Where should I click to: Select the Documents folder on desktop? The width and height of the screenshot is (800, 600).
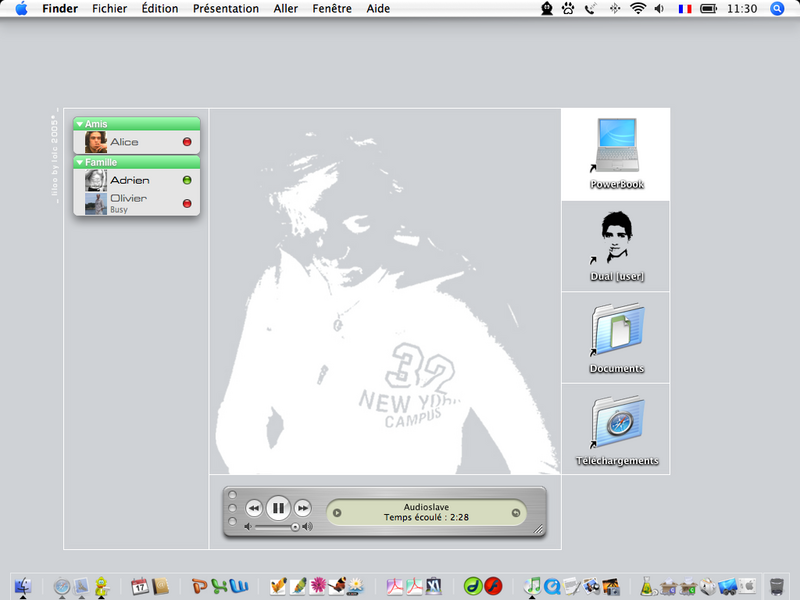click(616, 338)
